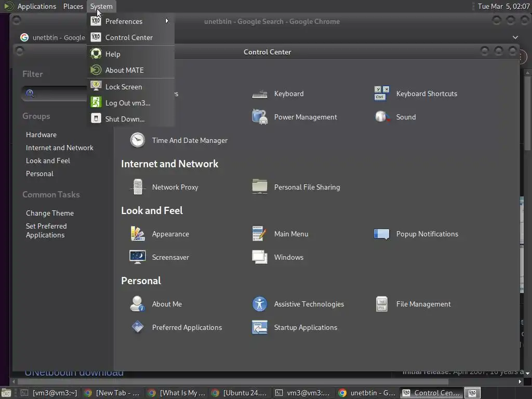This screenshot has width=532, height=399.
Task: Open Appearance settings icon
Action: [x=137, y=234]
